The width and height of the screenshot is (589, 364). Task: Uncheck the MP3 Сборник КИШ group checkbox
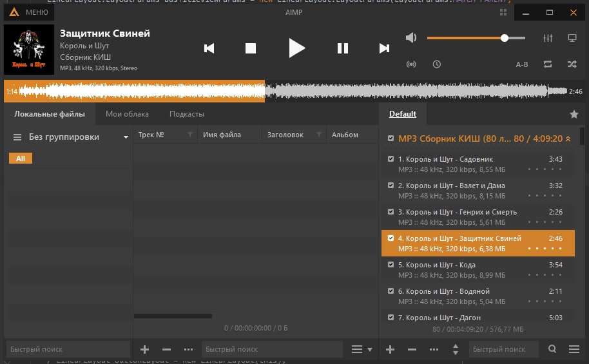[x=391, y=139]
